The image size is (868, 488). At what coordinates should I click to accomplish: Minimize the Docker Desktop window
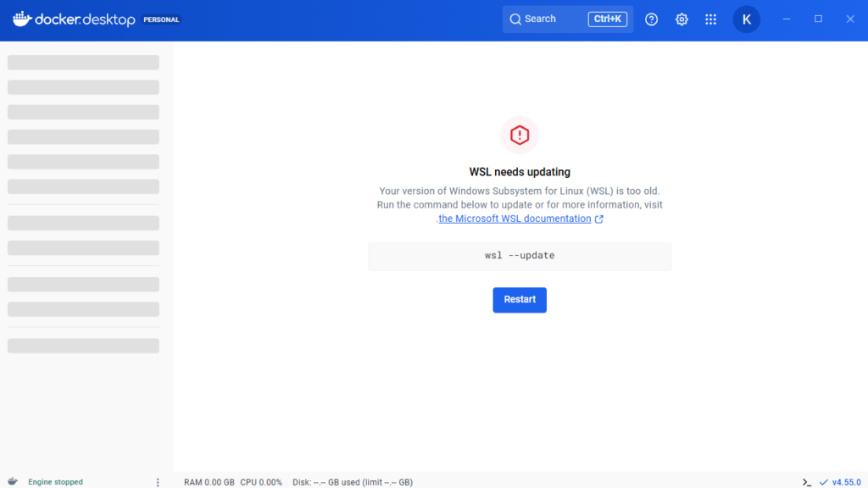787,19
